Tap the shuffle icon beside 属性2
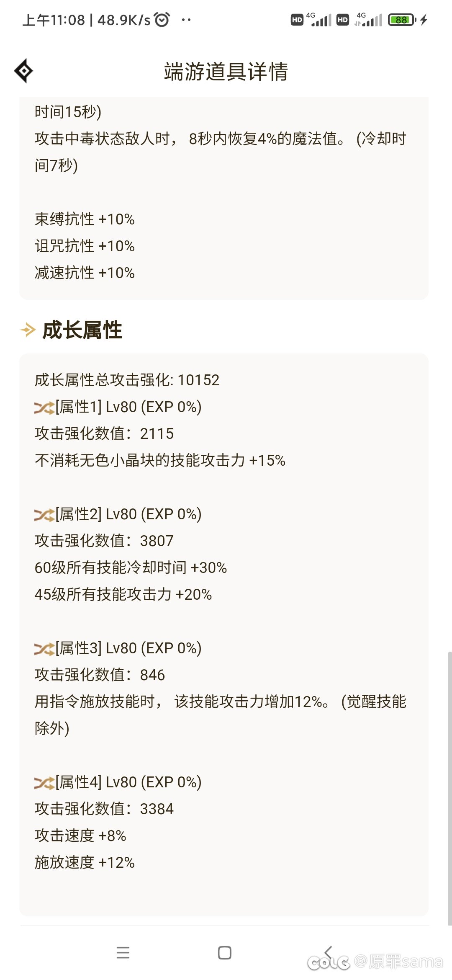 tap(44, 515)
